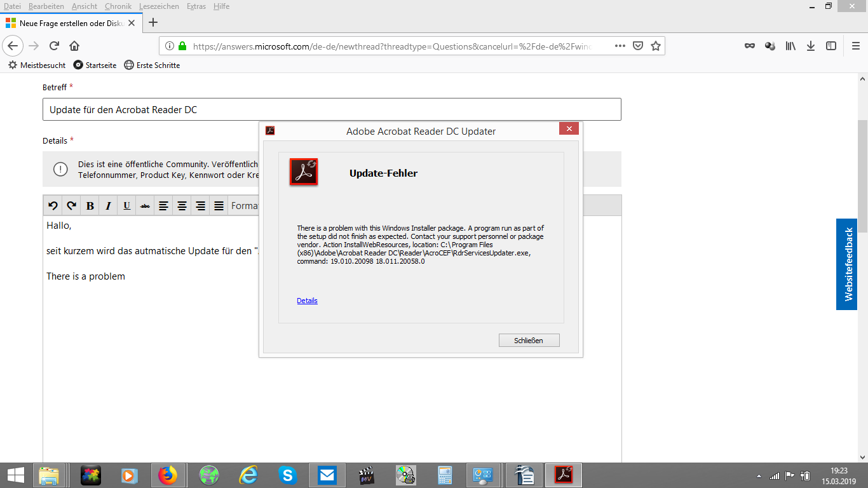Viewport: 868px width, 488px height.
Task: Switch to Firefox in the taskbar
Action: tap(168, 475)
